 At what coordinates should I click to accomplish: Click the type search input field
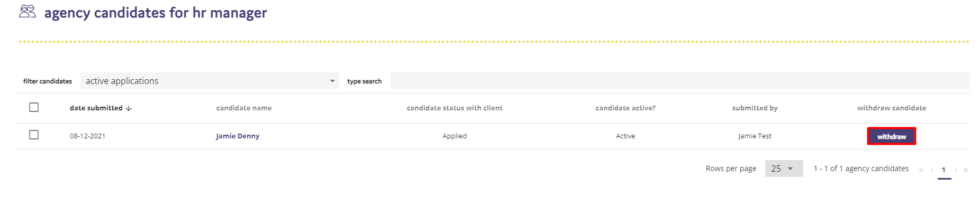(x=680, y=81)
